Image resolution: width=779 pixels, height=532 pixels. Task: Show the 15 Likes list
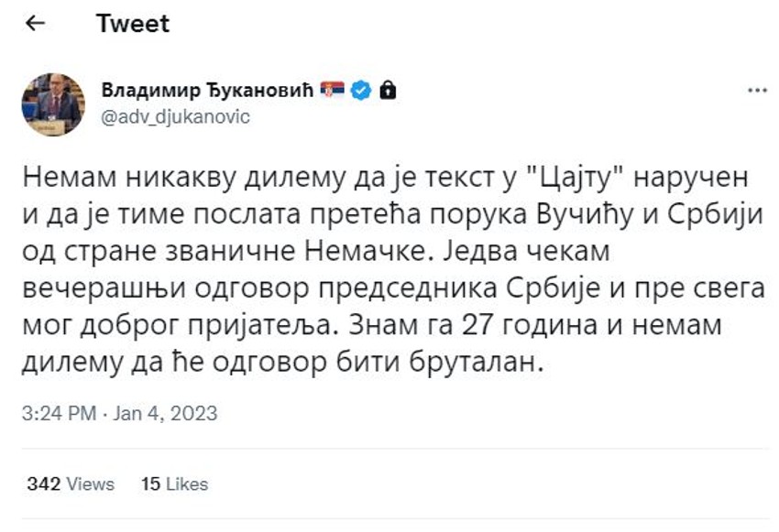174,483
